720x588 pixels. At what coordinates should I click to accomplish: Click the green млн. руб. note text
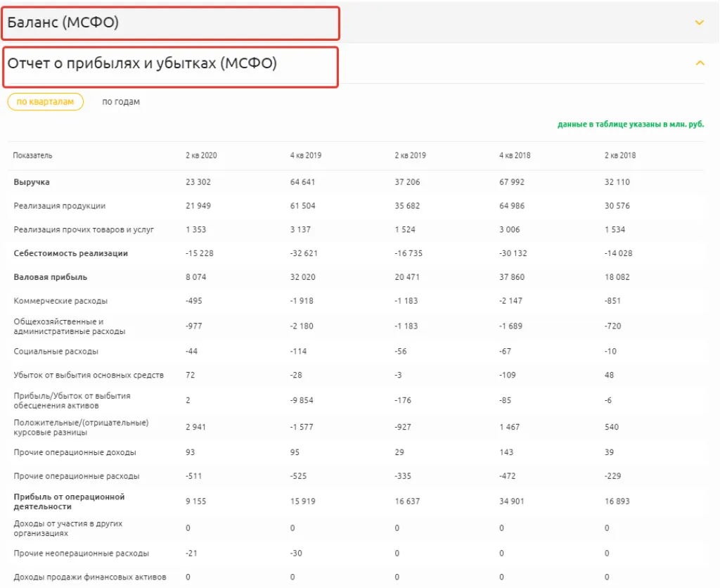point(630,124)
